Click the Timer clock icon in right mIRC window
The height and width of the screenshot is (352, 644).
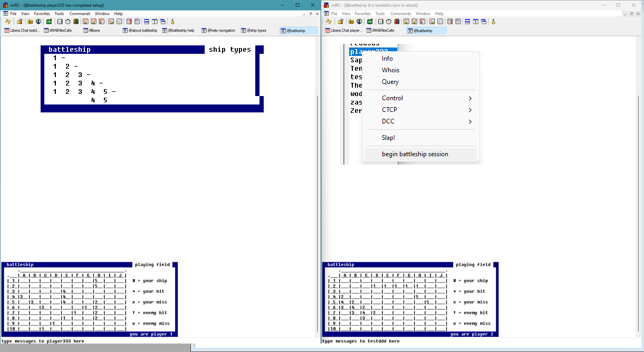(x=389, y=22)
